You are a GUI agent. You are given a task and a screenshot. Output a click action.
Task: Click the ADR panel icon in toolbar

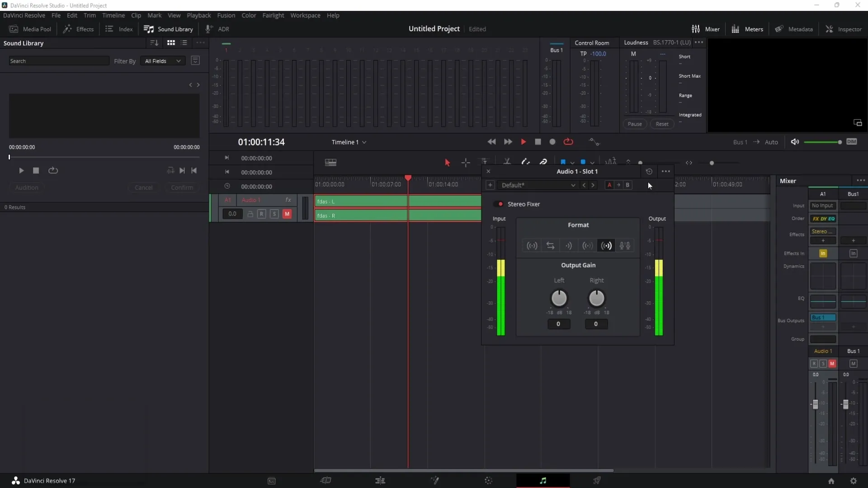pos(218,29)
